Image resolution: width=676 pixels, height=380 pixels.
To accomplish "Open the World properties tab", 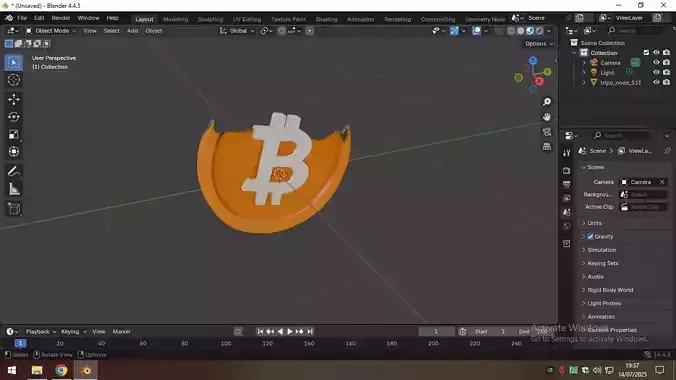I will click(x=566, y=226).
